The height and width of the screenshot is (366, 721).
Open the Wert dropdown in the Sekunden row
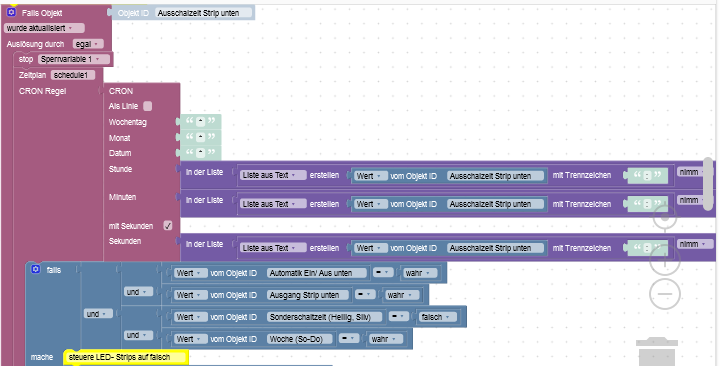(371, 248)
